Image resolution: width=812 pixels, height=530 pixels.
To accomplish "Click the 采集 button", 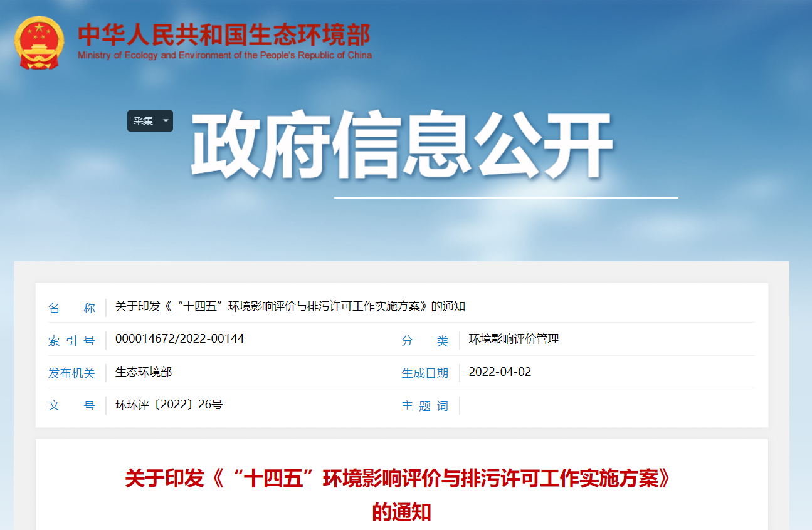I will (144, 121).
